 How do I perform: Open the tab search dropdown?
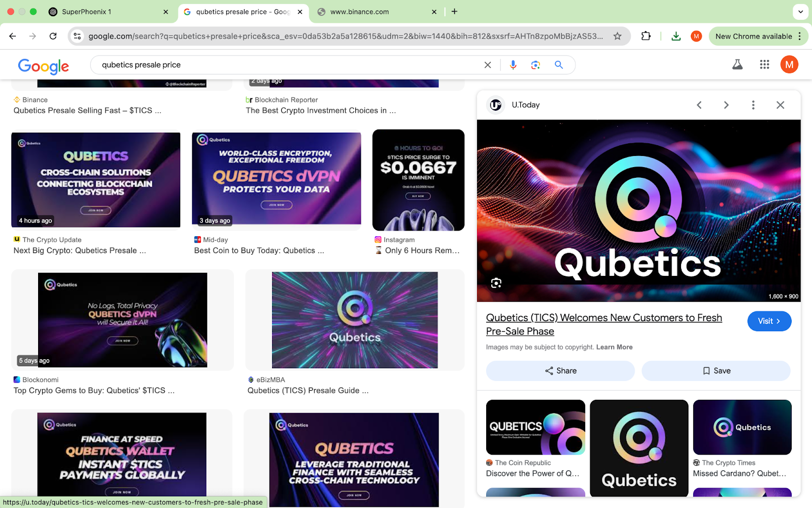tap(800, 12)
